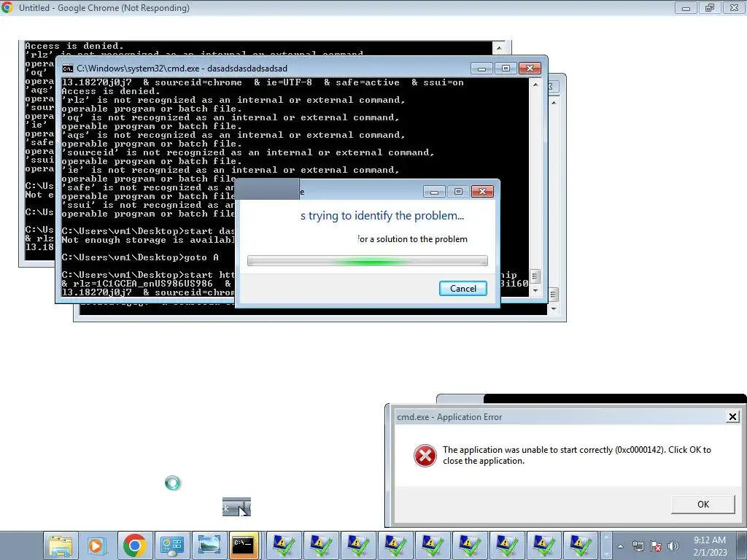The image size is (747, 560).
Task: Click the red error icon in dialog
Action: 425,456
